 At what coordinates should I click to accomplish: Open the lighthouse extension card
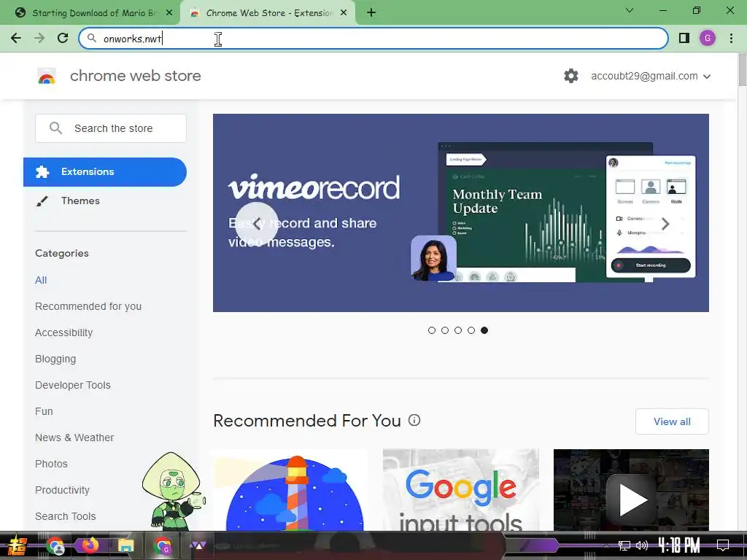click(290, 490)
